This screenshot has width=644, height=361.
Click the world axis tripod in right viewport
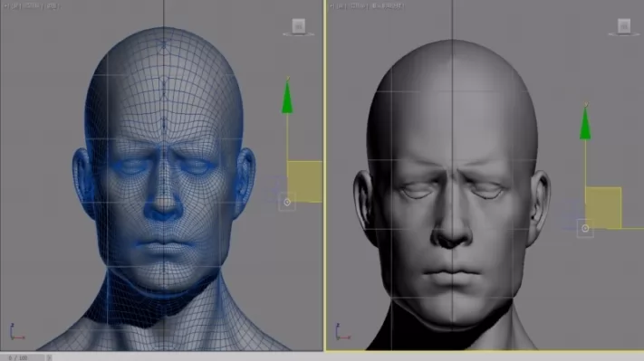(x=342, y=331)
